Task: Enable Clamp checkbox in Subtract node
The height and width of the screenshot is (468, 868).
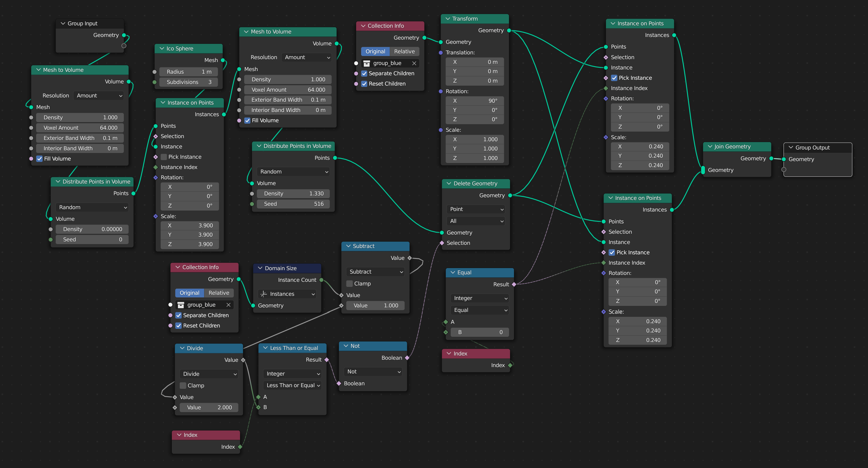Action: [350, 283]
